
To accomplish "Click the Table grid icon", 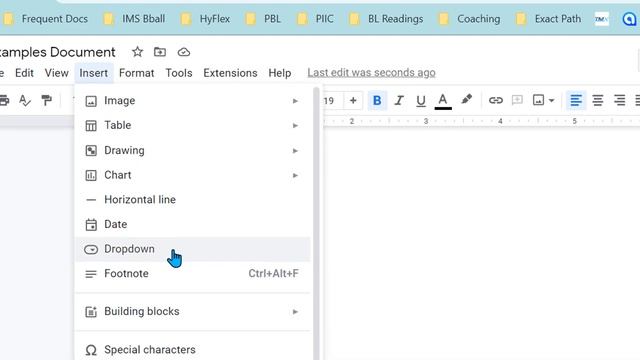I will coord(91,126).
